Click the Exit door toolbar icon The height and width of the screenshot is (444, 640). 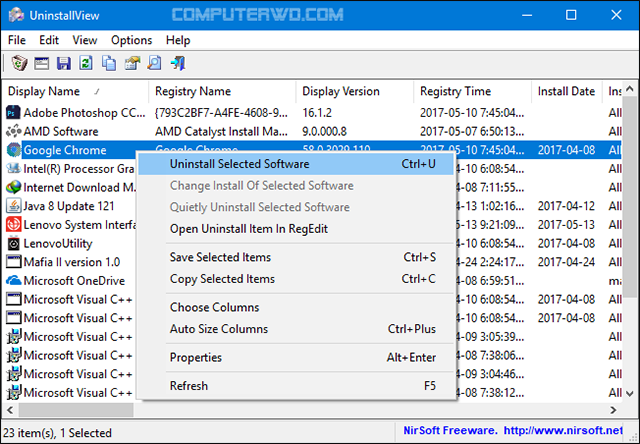[x=178, y=63]
